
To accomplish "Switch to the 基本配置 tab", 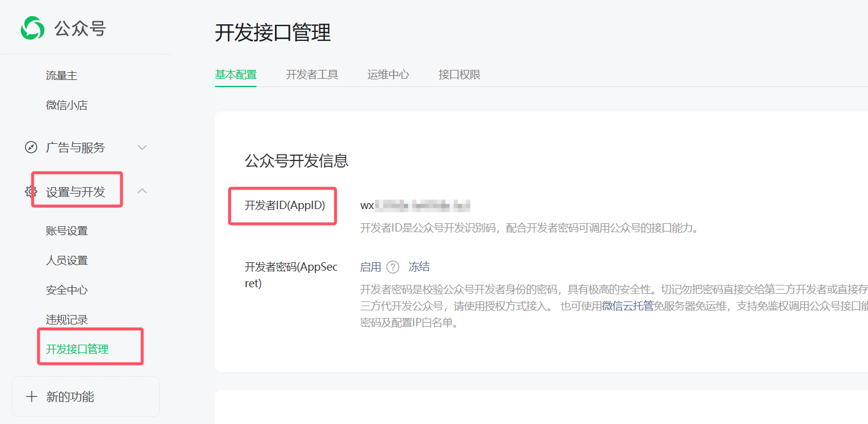I will click(236, 75).
